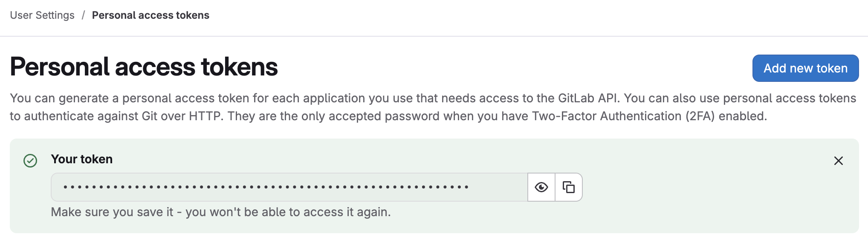Click the Personal access tokens page heading
This screenshot has height=243, width=868.
pos(144,67)
